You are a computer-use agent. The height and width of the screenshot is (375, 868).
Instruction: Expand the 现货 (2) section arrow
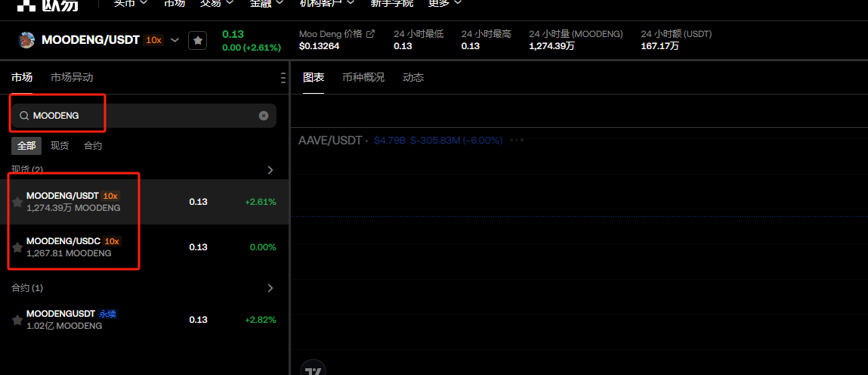[x=270, y=170]
